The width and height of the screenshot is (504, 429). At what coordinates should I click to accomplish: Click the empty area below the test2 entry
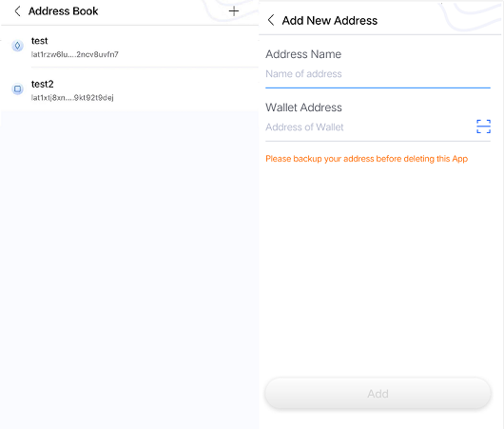(129, 269)
